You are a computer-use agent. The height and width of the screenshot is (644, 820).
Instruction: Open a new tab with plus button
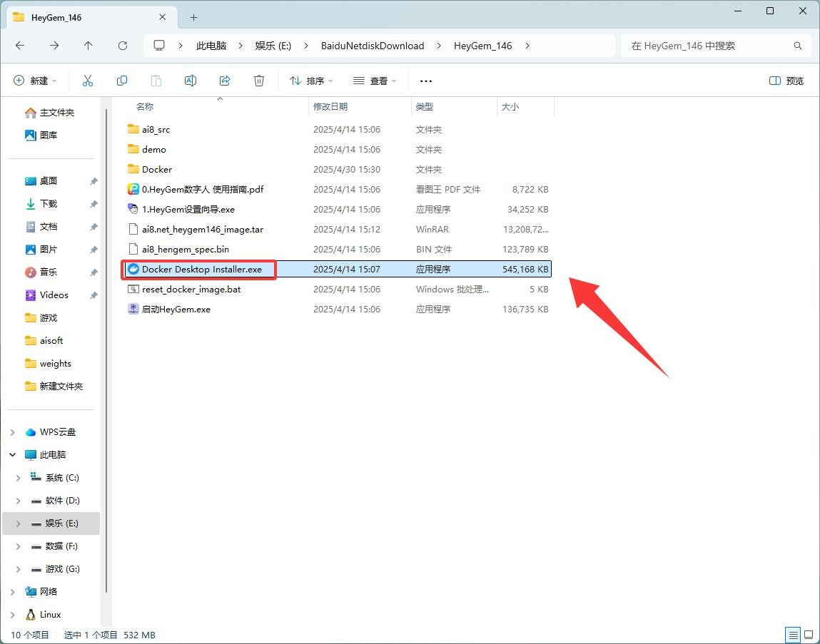point(193,17)
